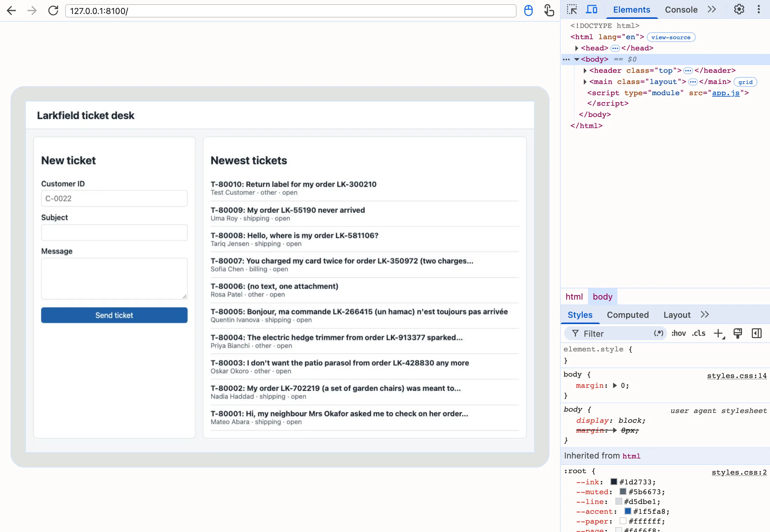Show more style pane tabs chevron

pos(705,314)
